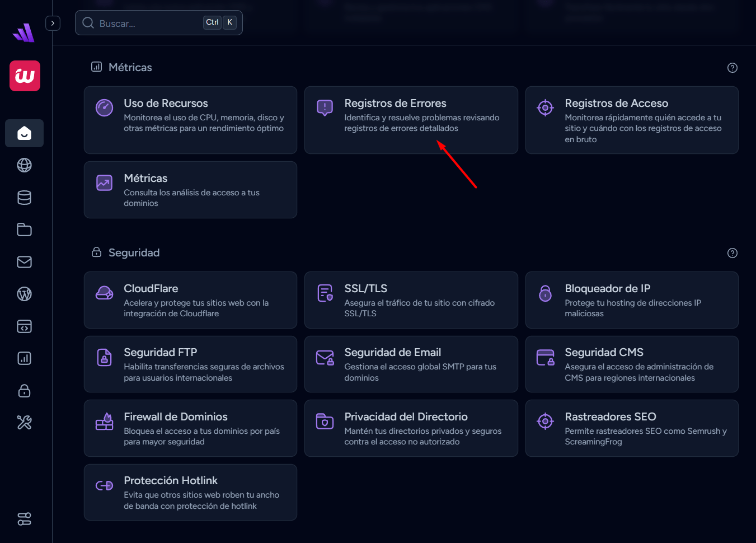Screen dimensions: 756x543
Task: Click the Ctrl K shortcut badge
Action: click(x=219, y=22)
